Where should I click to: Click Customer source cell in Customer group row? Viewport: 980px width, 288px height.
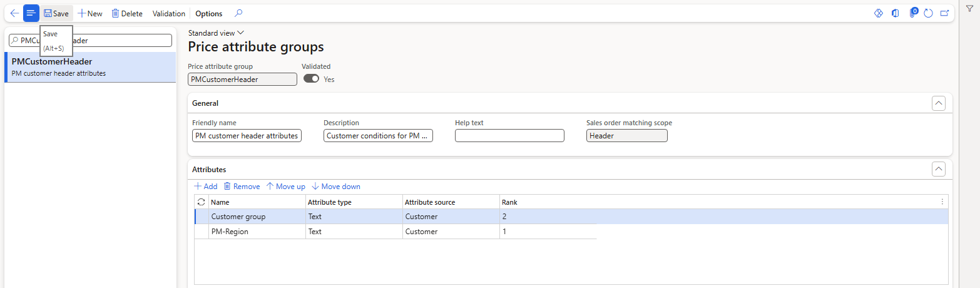click(451, 217)
